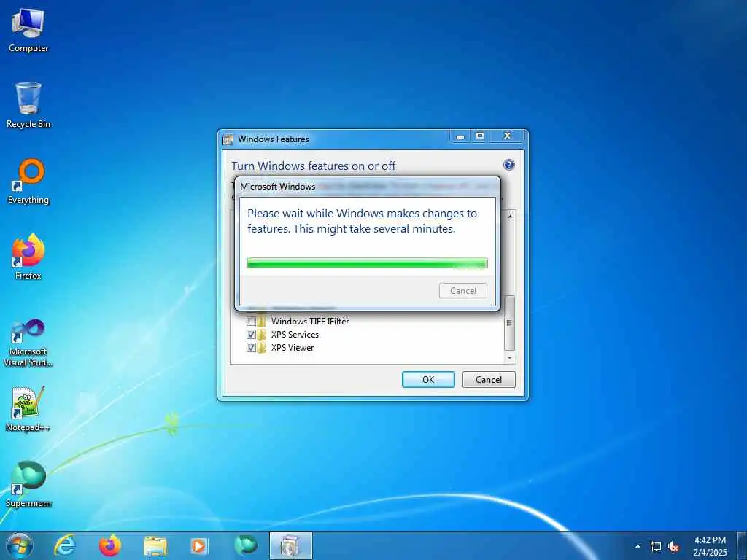This screenshot has height=560, width=747.
Task: Uncheck the XPS Services checkbox
Action: pos(251,334)
